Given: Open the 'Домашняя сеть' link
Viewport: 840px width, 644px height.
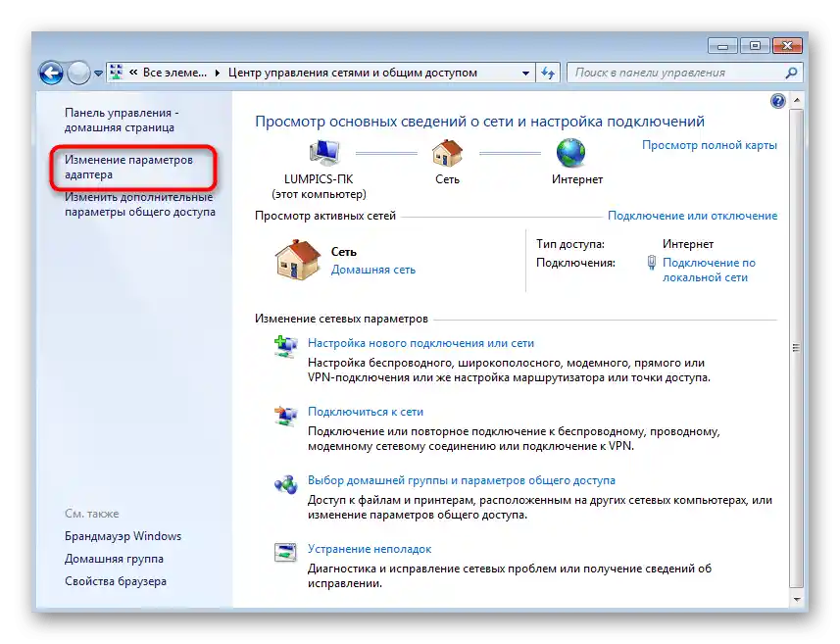Looking at the screenshot, I should click(x=372, y=270).
